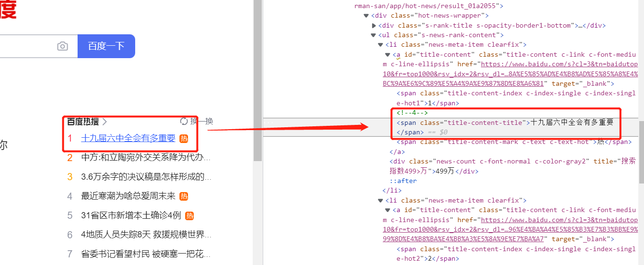Open hot item 省委书记看望村民
This screenshot has width=644, height=265.
(146, 254)
